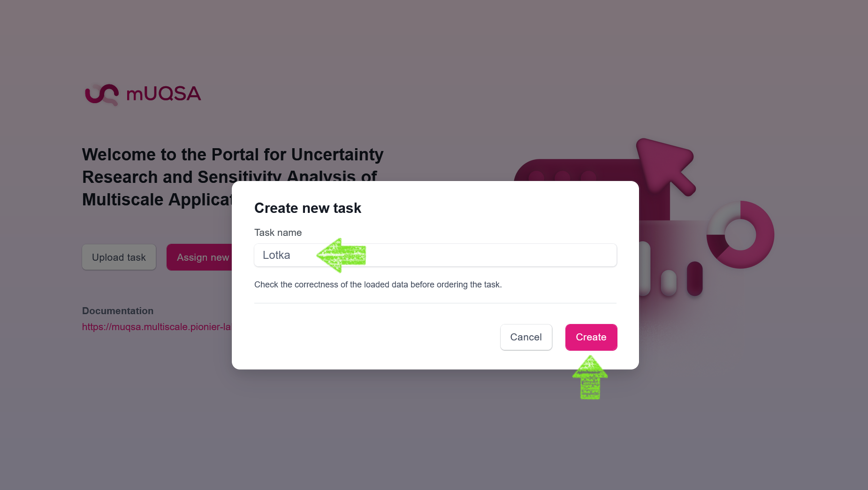Click the large cursor arrow illustration
This screenshot has height=490, width=868.
(x=666, y=166)
